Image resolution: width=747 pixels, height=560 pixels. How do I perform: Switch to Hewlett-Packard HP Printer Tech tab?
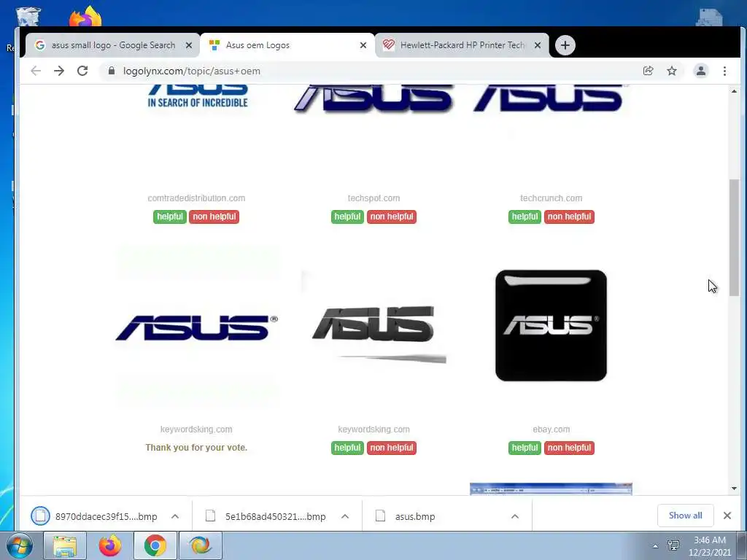point(461,45)
